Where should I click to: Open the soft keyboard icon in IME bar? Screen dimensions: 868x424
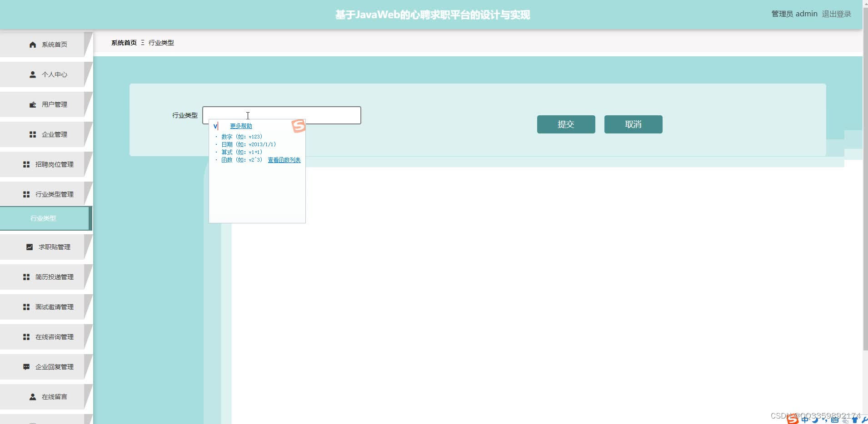[835, 419]
